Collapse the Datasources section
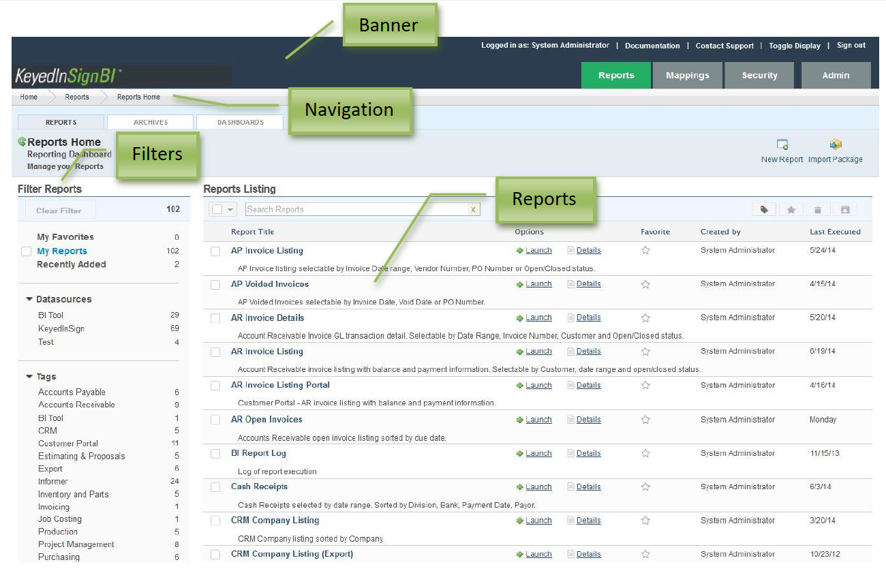The width and height of the screenshot is (886, 588). click(29, 299)
